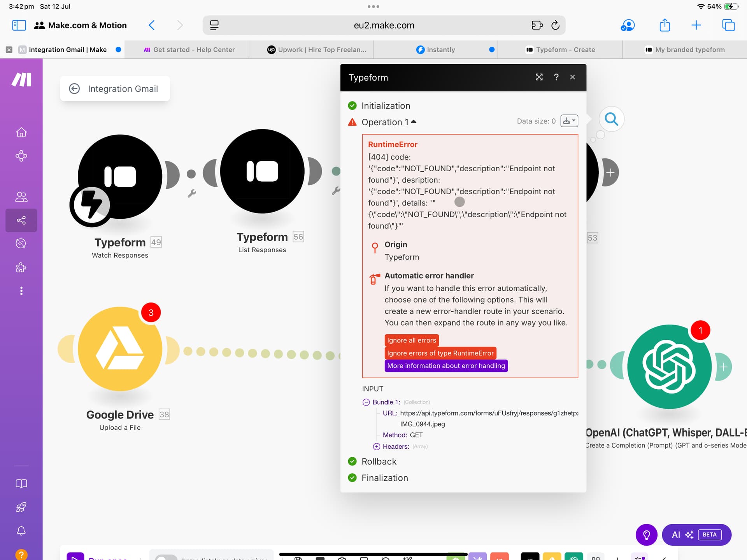Open the Make logo home
Image resolution: width=747 pixels, height=560 pixels.
tap(21, 79)
